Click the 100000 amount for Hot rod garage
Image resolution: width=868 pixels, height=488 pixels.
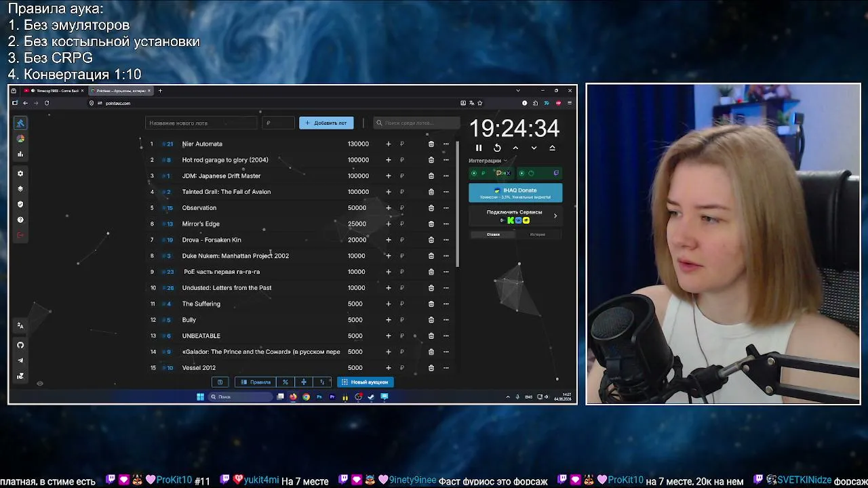pos(358,160)
